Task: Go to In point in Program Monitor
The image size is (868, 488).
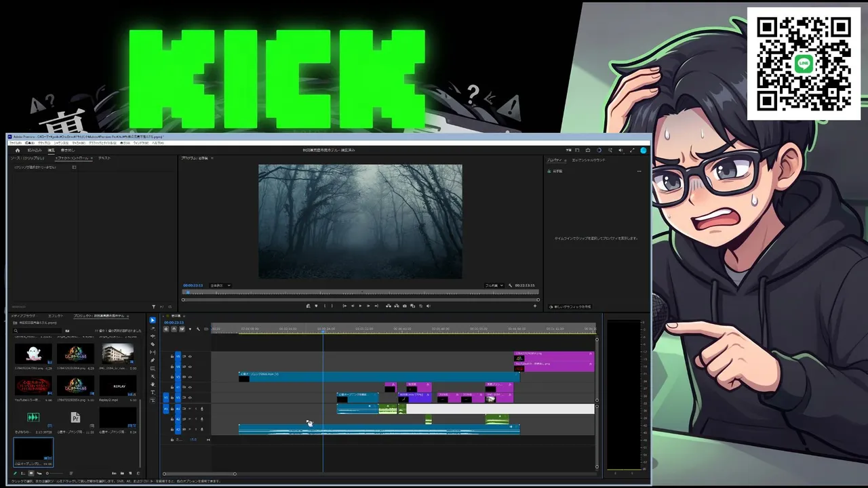Action: 344,306
